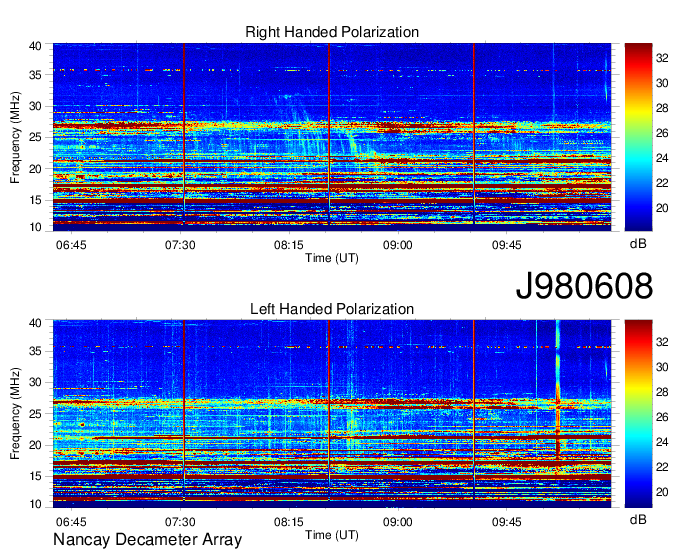
Task: Click the 40 MHz tick on Left Handed plot
Action: pos(36,323)
